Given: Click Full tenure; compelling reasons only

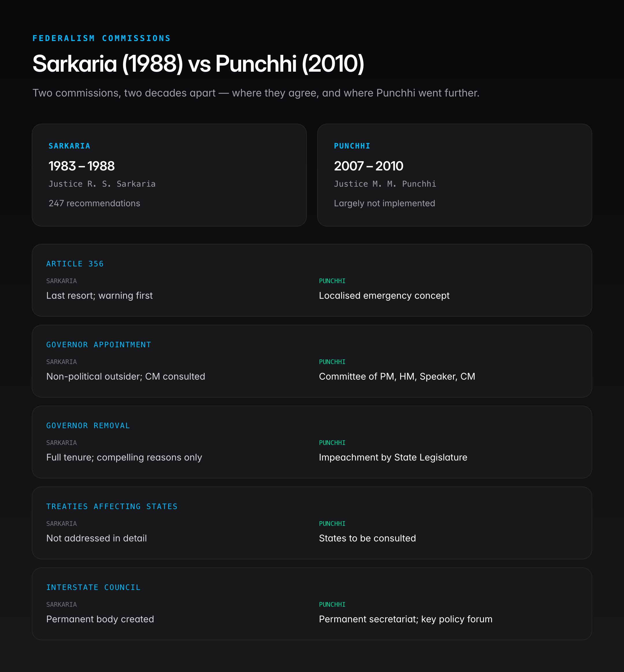Looking at the screenshot, I should click(x=124, y=457).
